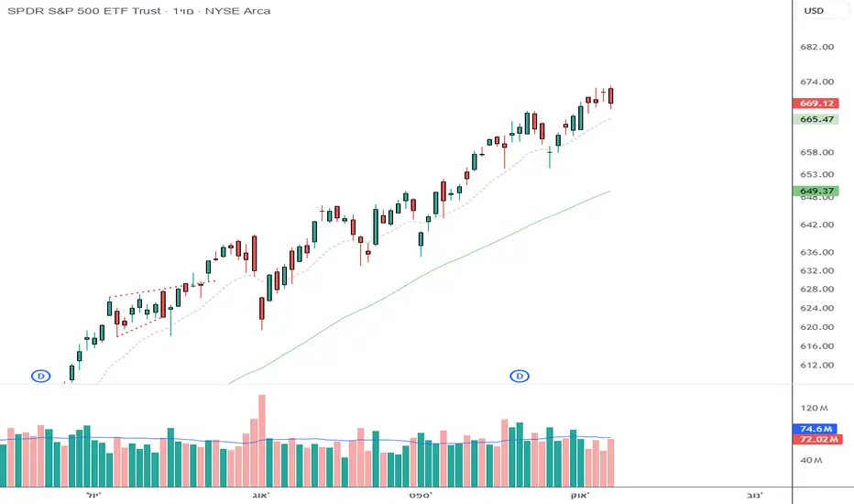The height and width of the screenshot is (504, 854).
Task: Click the red 72.02M volume label
Action: click(x=816, y=440)
